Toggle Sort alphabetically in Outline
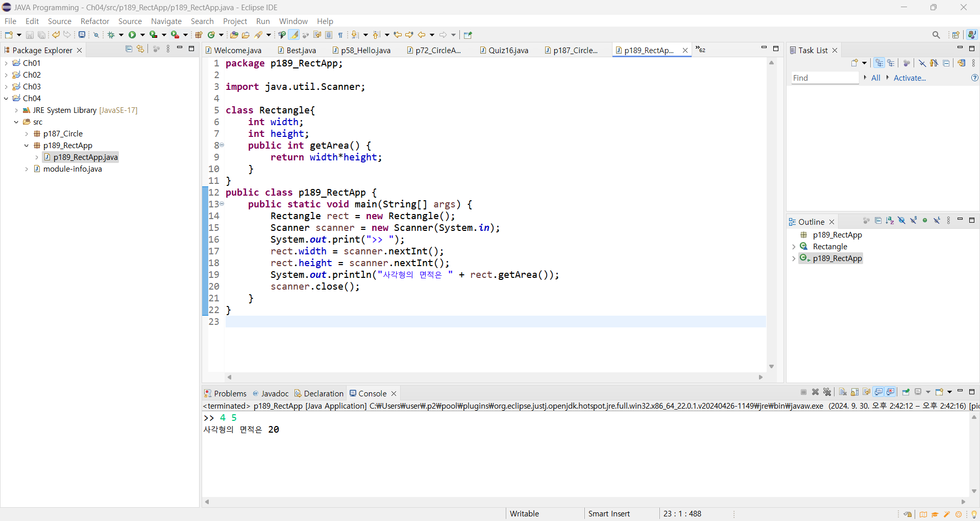This screenshot has height=521, width=980. [x=890, y=220]
